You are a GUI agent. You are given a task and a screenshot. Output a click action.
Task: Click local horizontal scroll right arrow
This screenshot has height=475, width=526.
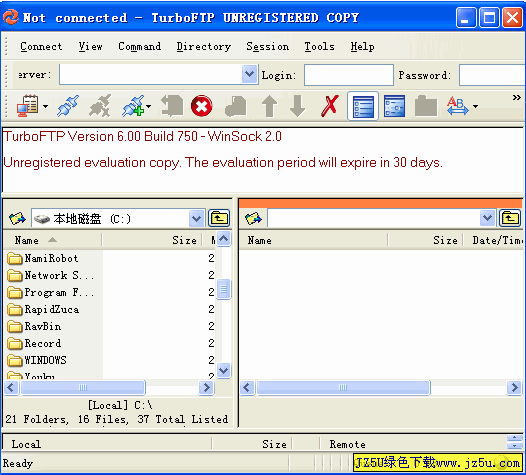(206, 388)
